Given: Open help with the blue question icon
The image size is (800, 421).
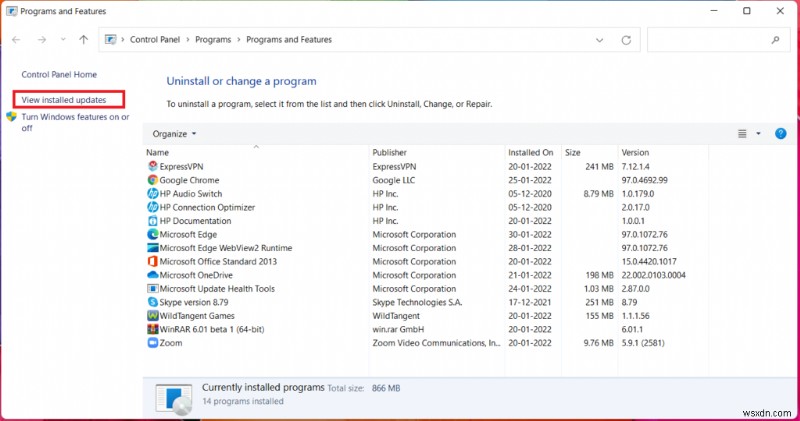Looking at the screenshot, I should 781,134.
